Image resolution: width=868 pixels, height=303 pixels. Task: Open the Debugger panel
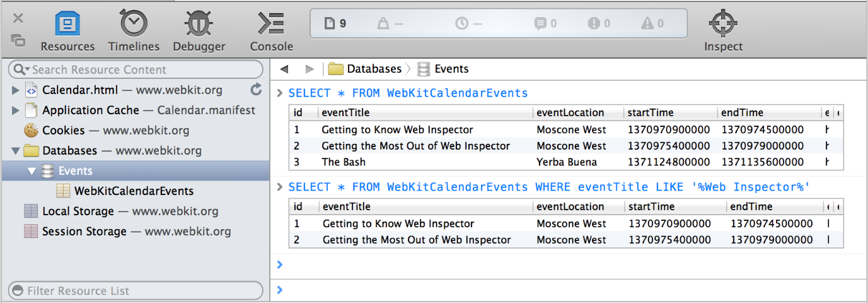click(199, 30)
